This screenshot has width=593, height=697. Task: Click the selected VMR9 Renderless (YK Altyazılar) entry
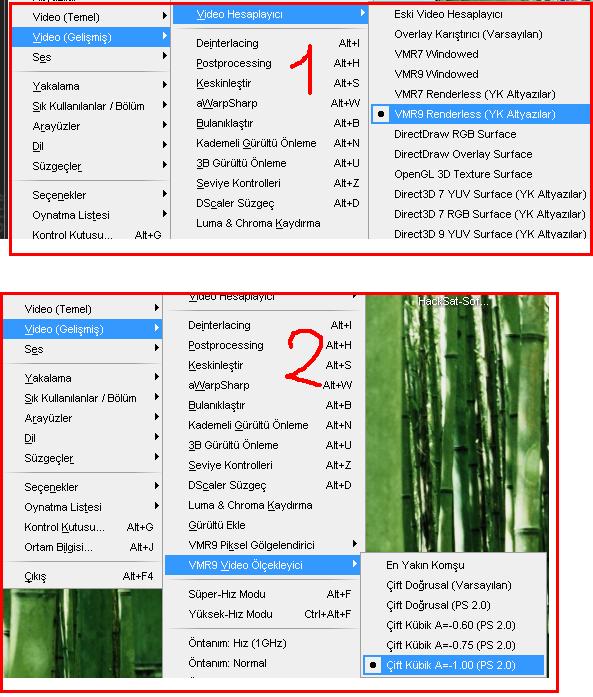click(x=479, y=114)
